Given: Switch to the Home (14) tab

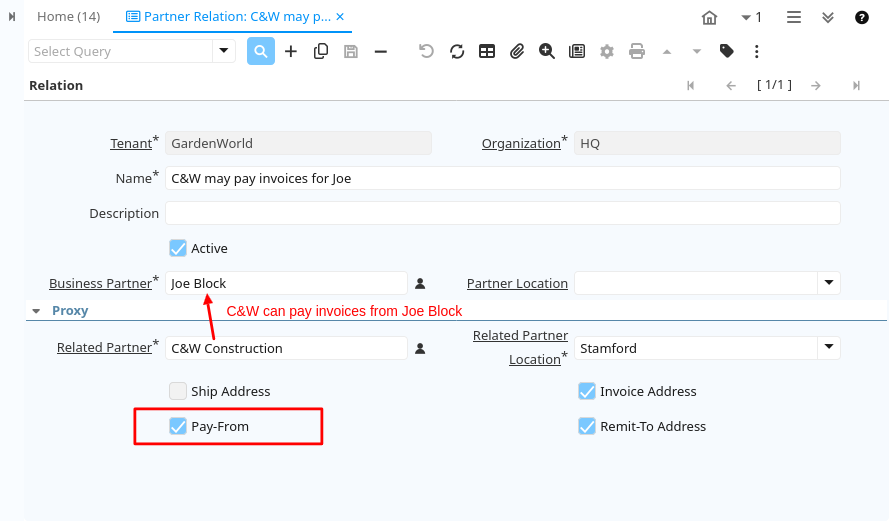Looking at the screenshot, I should coord(68,17).
